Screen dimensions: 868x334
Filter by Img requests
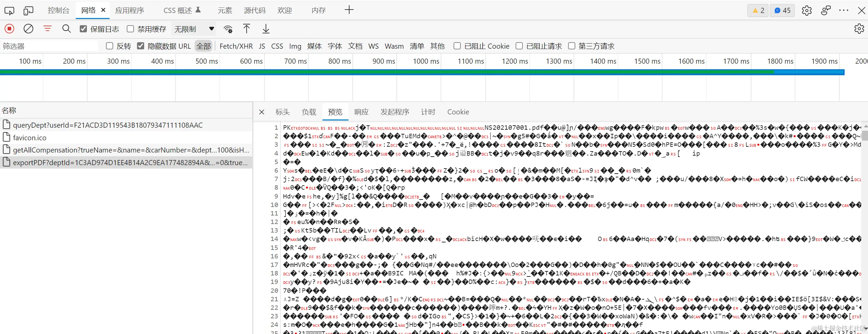click(295, 46)
